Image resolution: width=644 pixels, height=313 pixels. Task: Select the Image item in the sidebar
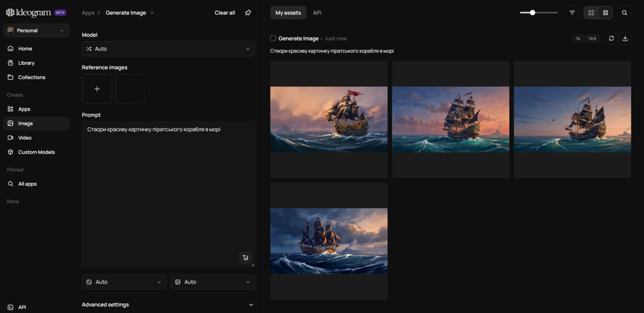36,124
